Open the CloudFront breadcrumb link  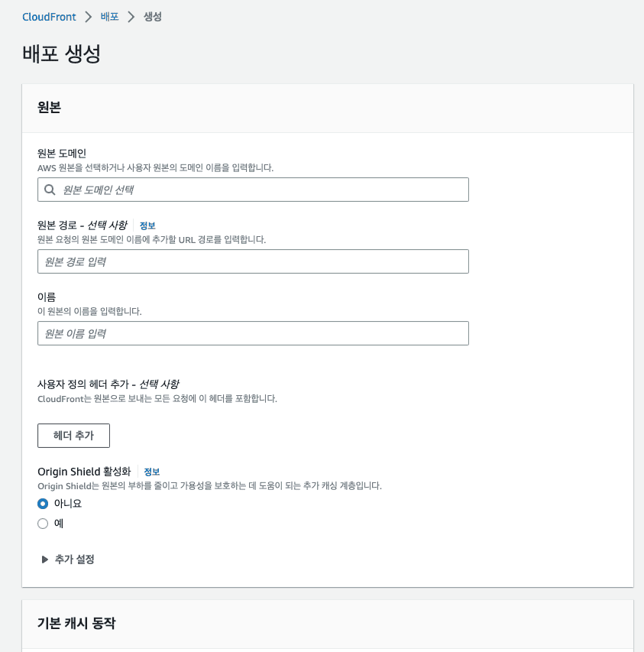click(x=49, y=17)
